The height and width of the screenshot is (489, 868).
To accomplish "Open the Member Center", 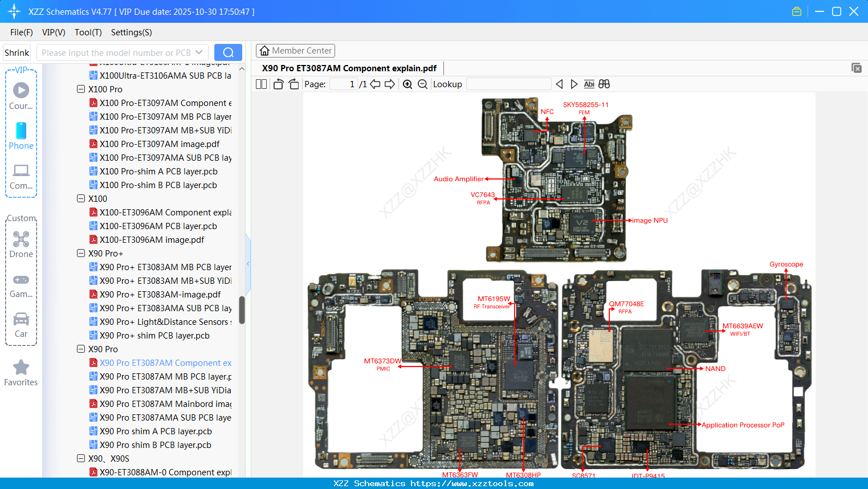I will (295, 50).
